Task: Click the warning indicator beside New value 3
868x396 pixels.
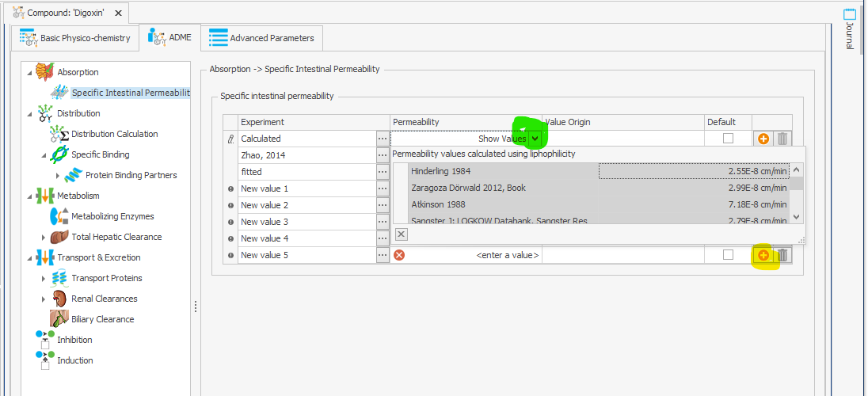Action: click(x=230, y=222)
